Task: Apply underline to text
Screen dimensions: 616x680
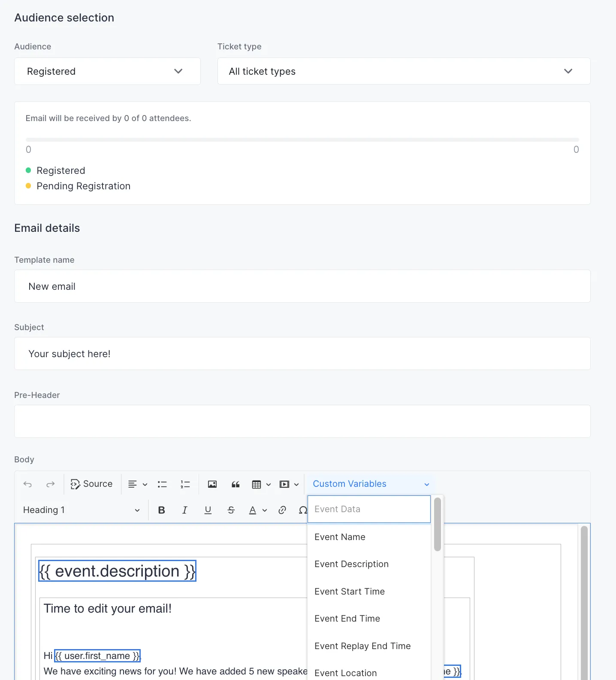Action: (x=208, y=510)
